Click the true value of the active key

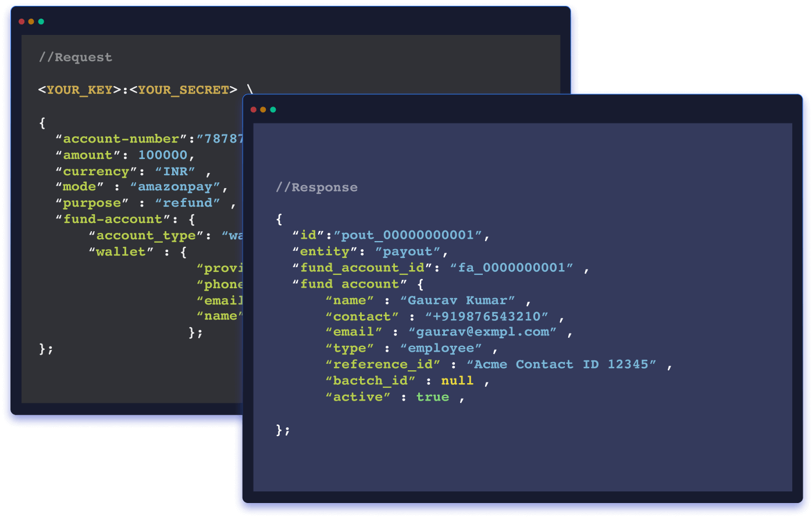tap(433, 397)
